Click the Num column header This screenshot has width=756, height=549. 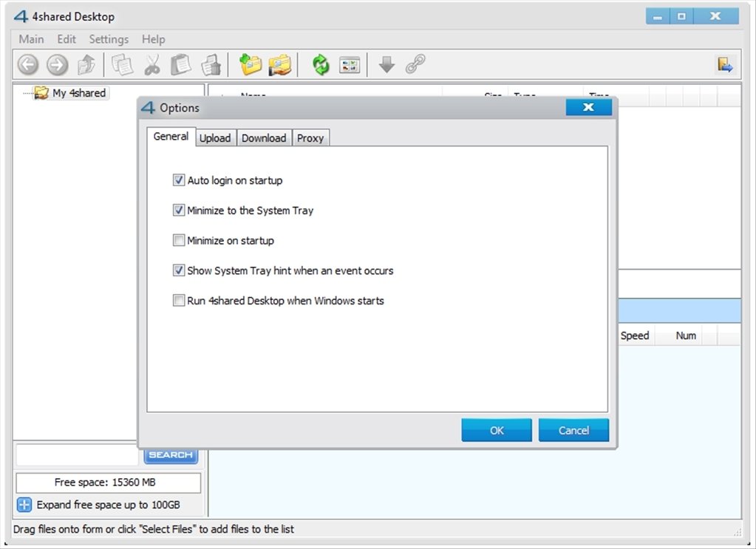tap(686, 335)
